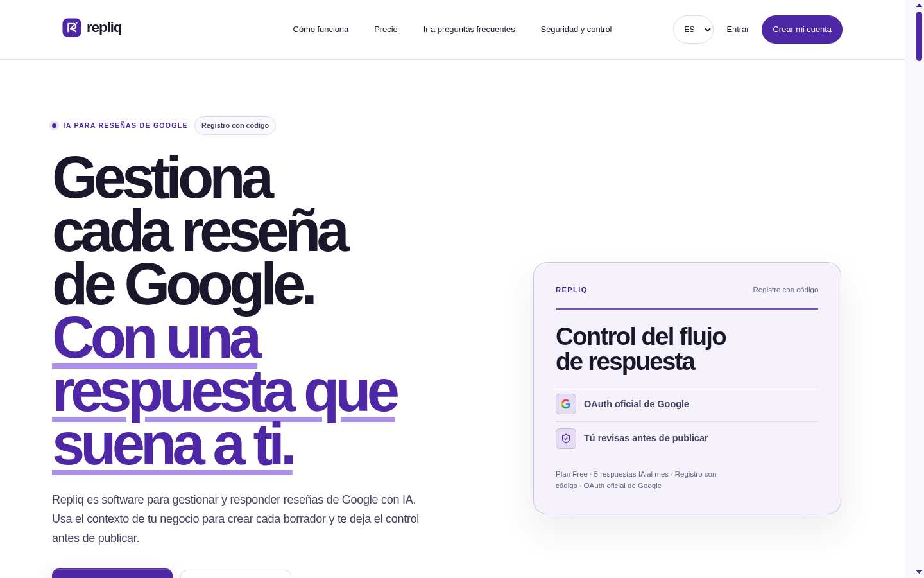The height and width of the screenshot is (578, 924).
Task: Click the shield icon beside Tú revisas
Action: point(566,439)
